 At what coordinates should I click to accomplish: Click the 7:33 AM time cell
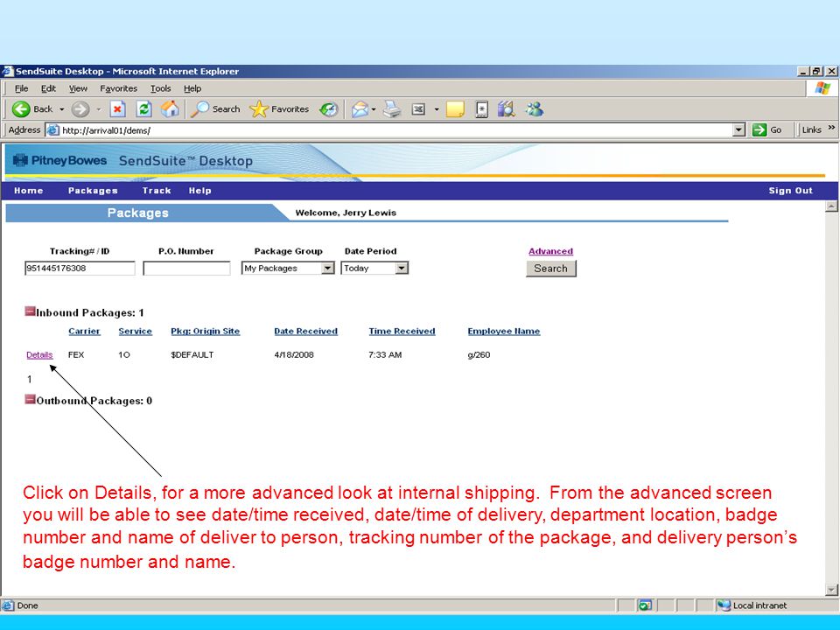point(385,354)
